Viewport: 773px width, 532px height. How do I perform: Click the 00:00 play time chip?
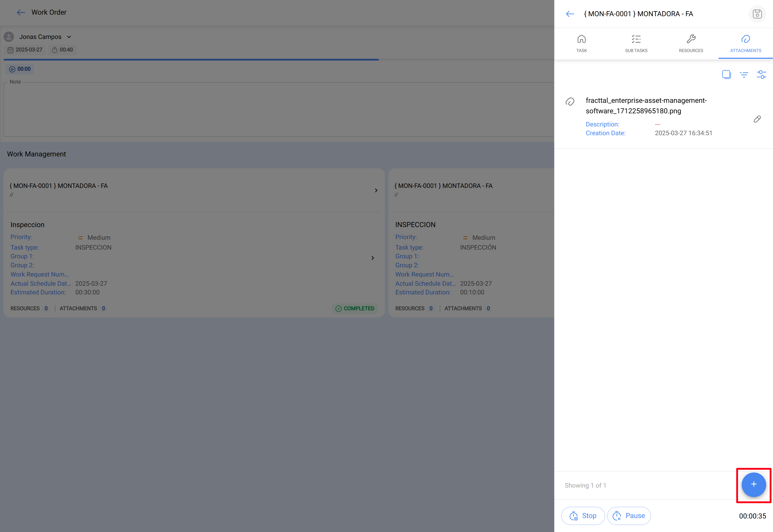coord(20,69)
